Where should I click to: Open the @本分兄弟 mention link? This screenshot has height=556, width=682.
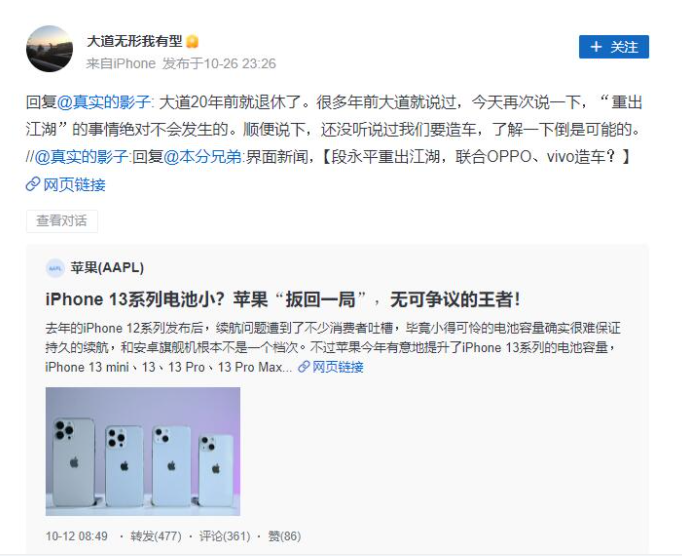click(x=203, y=157)
